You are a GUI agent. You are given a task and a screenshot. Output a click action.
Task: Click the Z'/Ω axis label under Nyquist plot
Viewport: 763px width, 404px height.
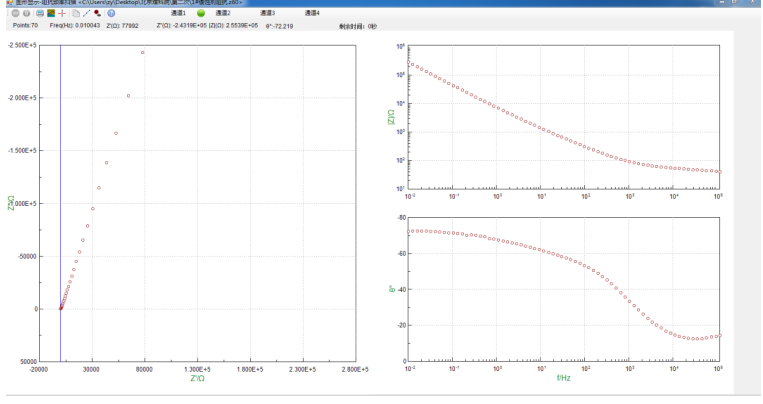197,378
